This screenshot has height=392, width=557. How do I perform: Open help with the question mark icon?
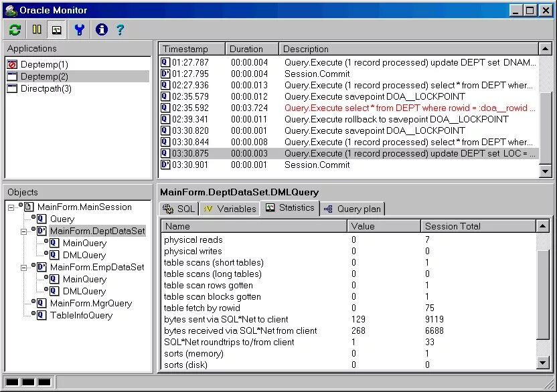[x=120, y=29]
